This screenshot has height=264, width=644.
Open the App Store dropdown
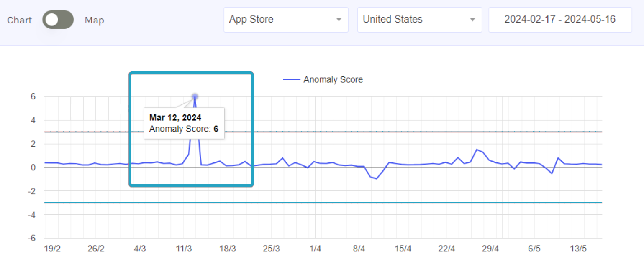click(280, 20)
